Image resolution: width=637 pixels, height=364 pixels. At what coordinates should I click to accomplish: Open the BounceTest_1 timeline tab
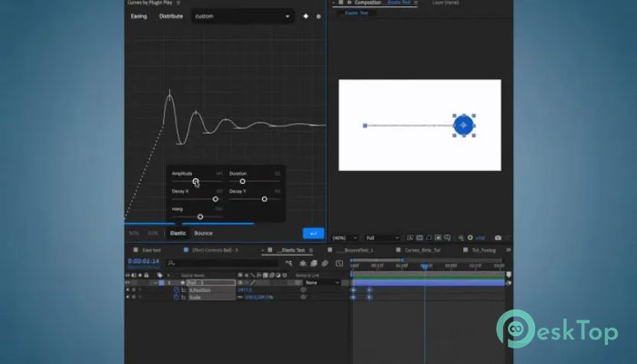357,250
